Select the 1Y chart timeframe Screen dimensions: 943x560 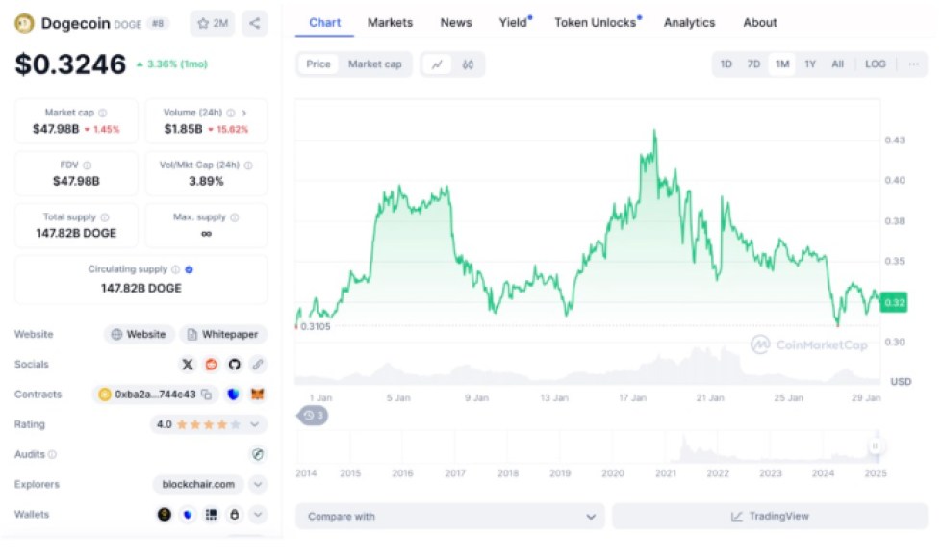click(810, 64)
